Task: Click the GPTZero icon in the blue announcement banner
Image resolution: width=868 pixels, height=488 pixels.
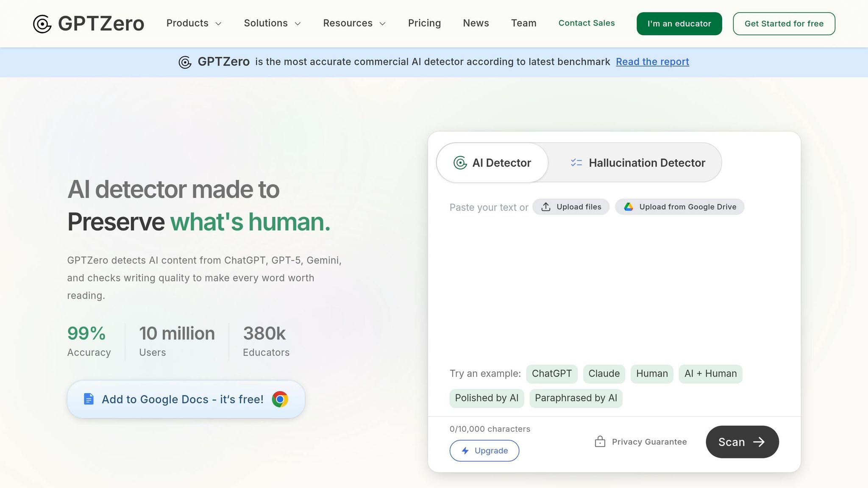Action: (185, 62)
